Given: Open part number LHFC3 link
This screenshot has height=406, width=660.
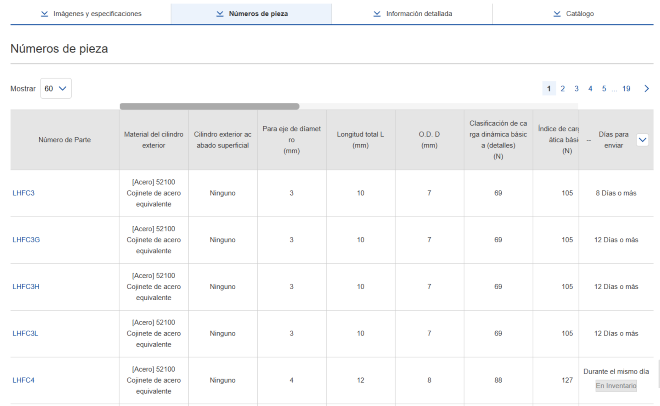Looking at the screenshot, I should point(24,193).
